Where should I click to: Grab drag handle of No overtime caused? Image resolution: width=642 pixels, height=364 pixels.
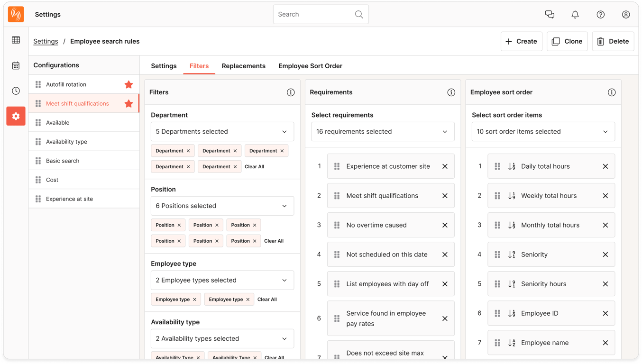click(x=337, y=225)
